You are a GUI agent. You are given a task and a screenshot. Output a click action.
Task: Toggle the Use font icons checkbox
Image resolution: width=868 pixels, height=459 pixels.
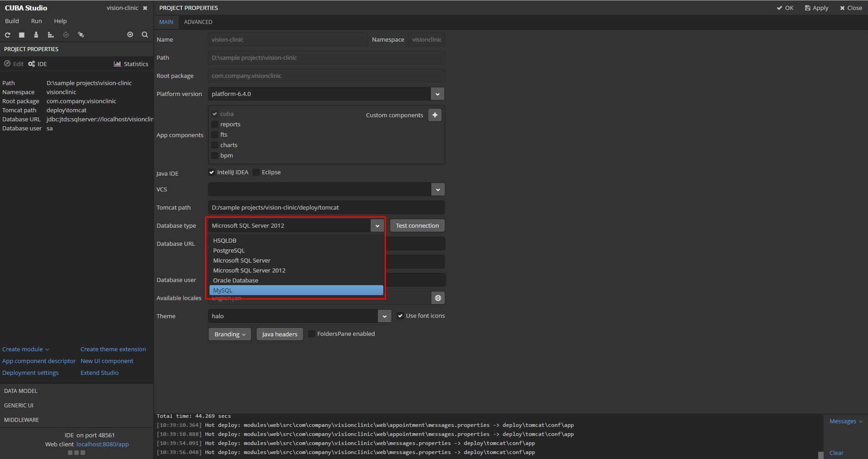pos(400,316)
